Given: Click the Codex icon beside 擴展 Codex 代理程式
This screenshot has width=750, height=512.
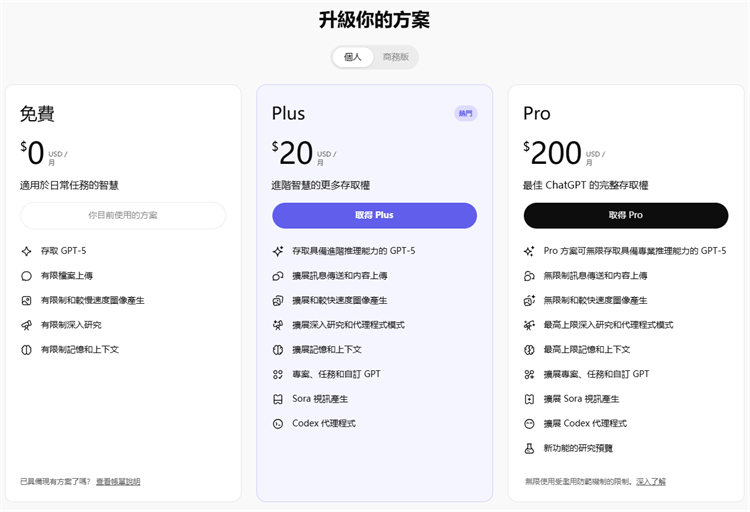Looking at the screenshot, I should coord(529,423).
